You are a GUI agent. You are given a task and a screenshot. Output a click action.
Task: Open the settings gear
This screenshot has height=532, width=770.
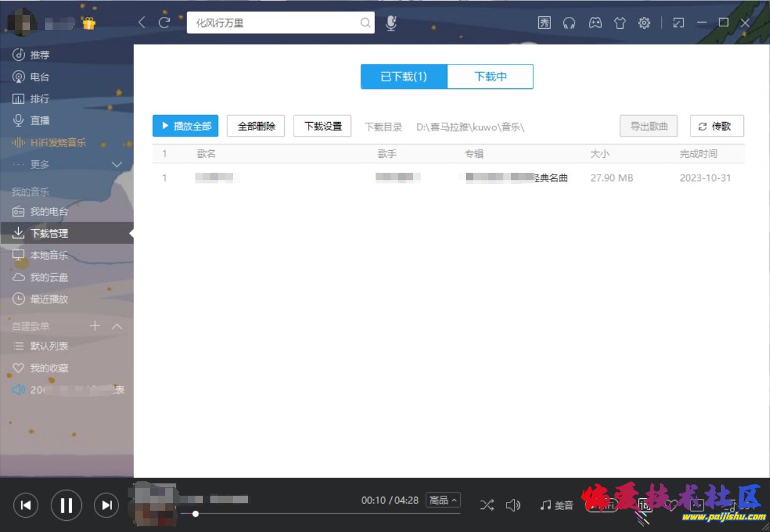645,23
